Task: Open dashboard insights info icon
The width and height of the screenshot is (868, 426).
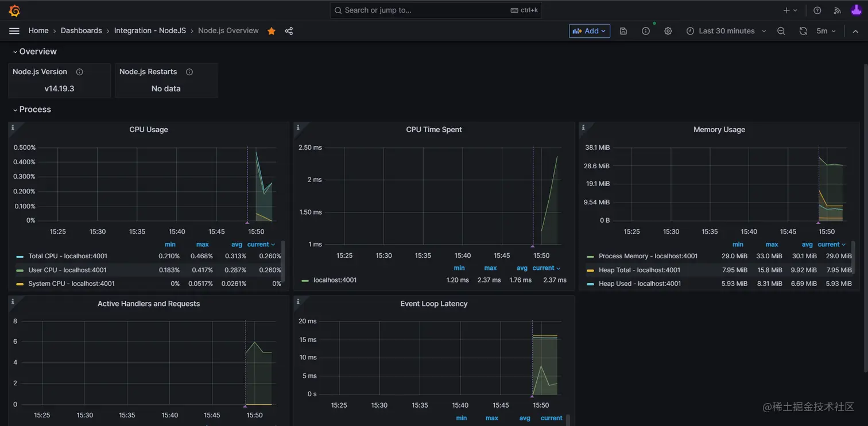Action: (x=646, y=31)
